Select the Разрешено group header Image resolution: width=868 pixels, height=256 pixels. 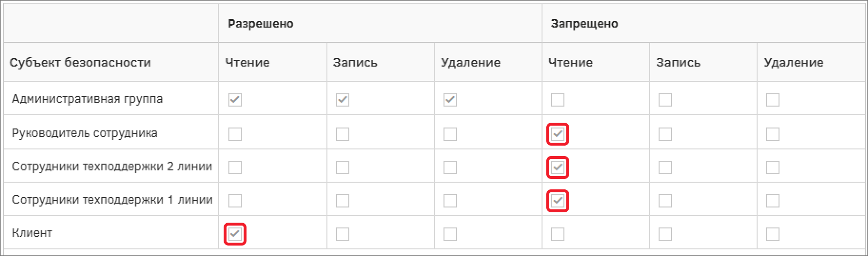(261, 23)
